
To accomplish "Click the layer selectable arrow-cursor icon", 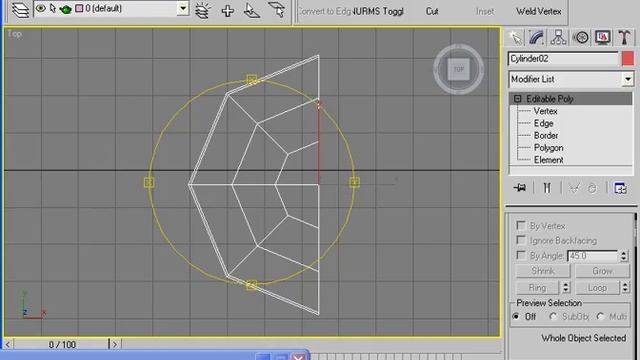I will [53, 8].
